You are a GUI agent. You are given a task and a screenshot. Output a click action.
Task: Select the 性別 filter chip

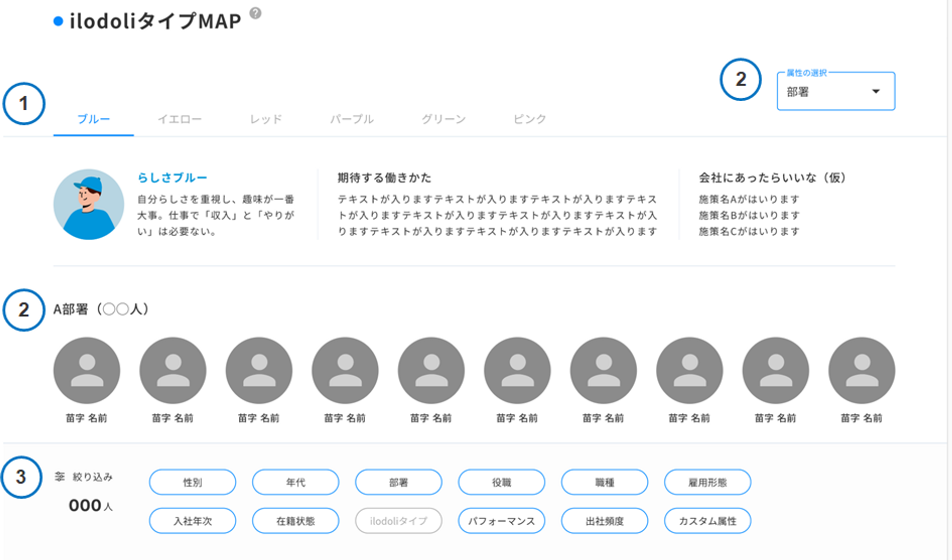coord(192,482)
